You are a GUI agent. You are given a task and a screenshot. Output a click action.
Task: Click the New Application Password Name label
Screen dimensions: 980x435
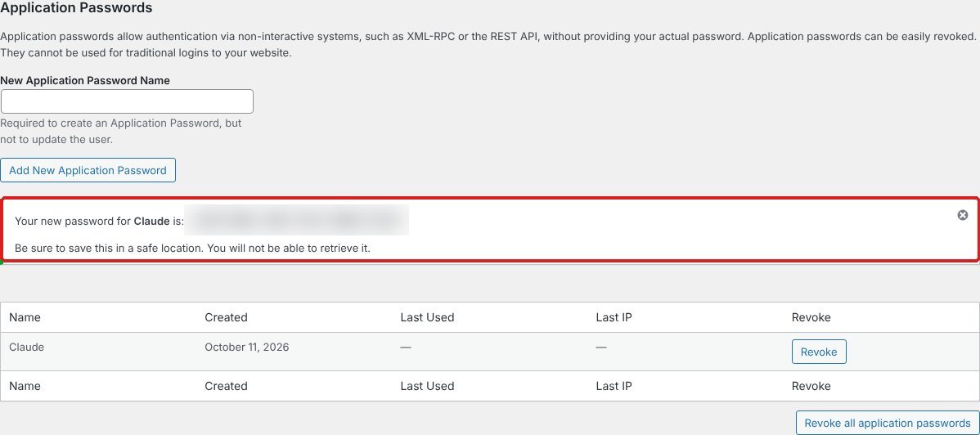(x=85, y=81)
